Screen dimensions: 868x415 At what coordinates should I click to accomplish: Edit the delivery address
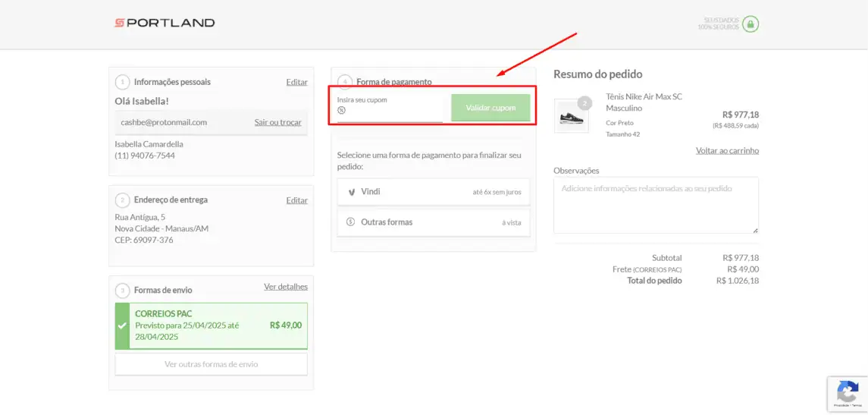[296, 200]
